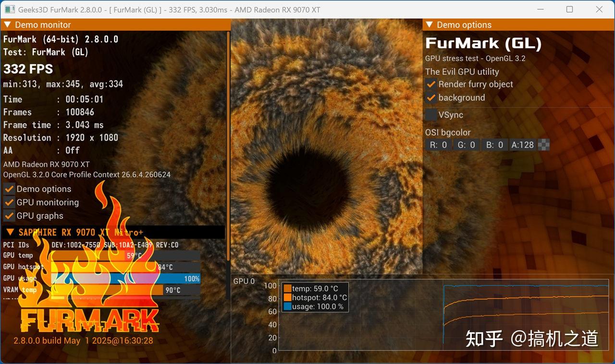Click the FurMark (64-bit) 2.8.0.0 line
Viewport: 615px width, 364px height.
click(x=61, y=39)
